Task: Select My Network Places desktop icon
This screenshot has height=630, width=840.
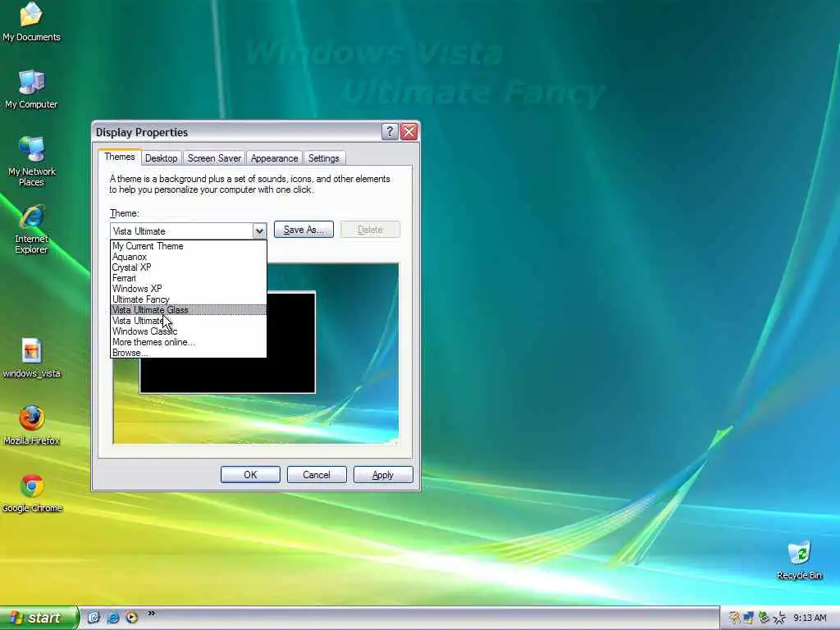Action: tap(31, 161)
